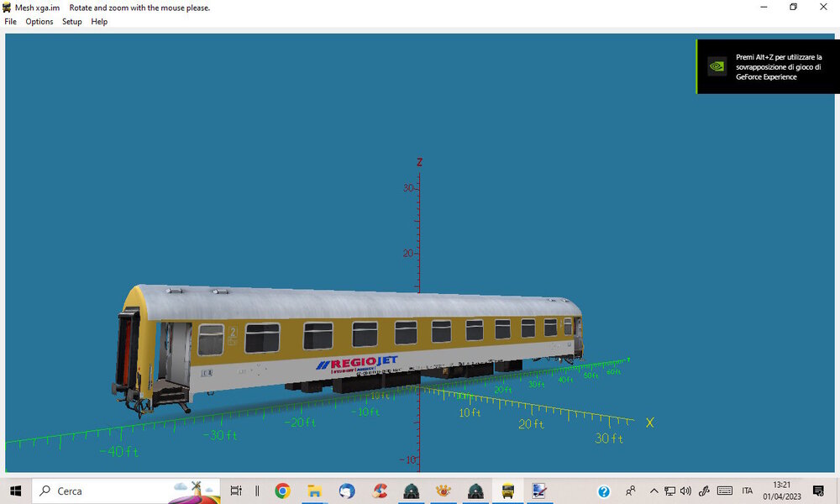
Task: Open the Help menu
Action: [x=99, y=22]
